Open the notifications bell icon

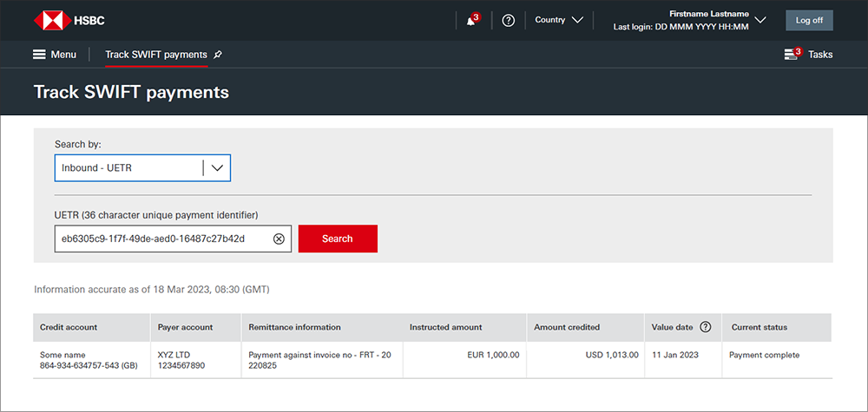pos(471,20)
